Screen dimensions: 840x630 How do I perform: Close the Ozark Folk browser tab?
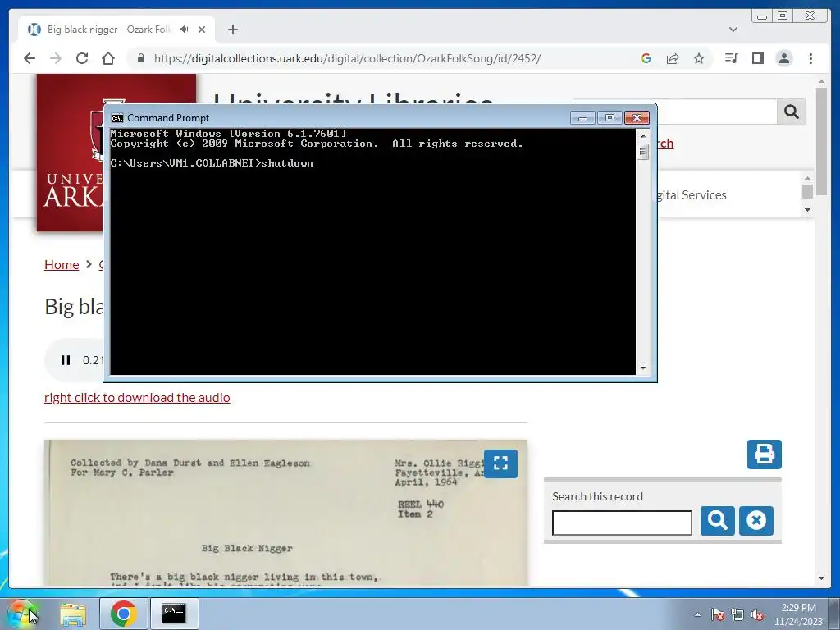202,30
